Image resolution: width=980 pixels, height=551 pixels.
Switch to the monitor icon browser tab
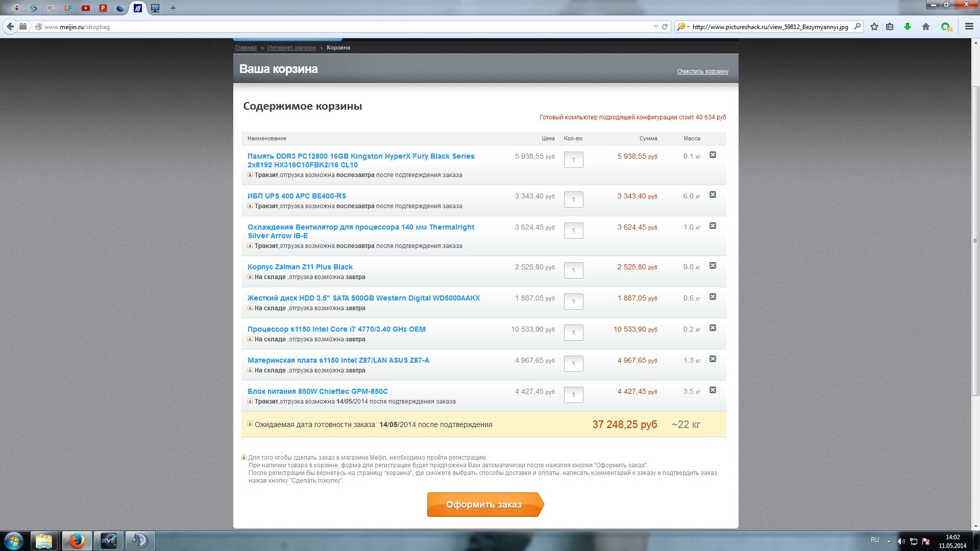(x=155, y=8)
